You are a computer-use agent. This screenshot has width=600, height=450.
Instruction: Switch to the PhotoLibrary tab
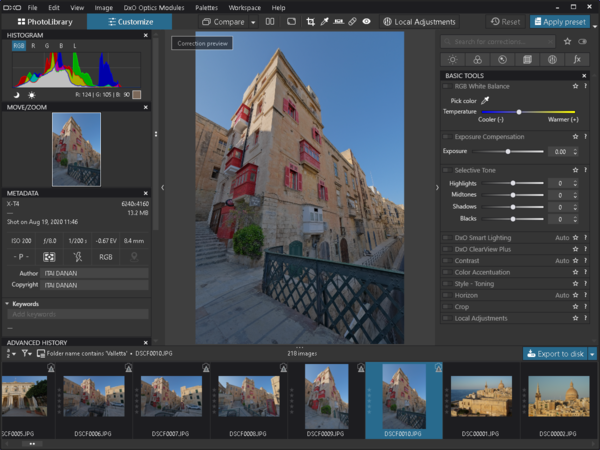pyautogui.click(x=44, y=21)
